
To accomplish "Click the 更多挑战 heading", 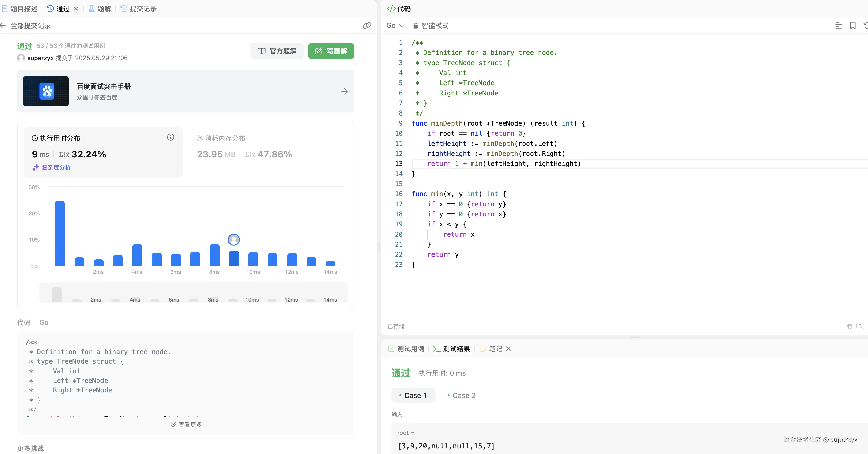I will click(x=31, y=449).
